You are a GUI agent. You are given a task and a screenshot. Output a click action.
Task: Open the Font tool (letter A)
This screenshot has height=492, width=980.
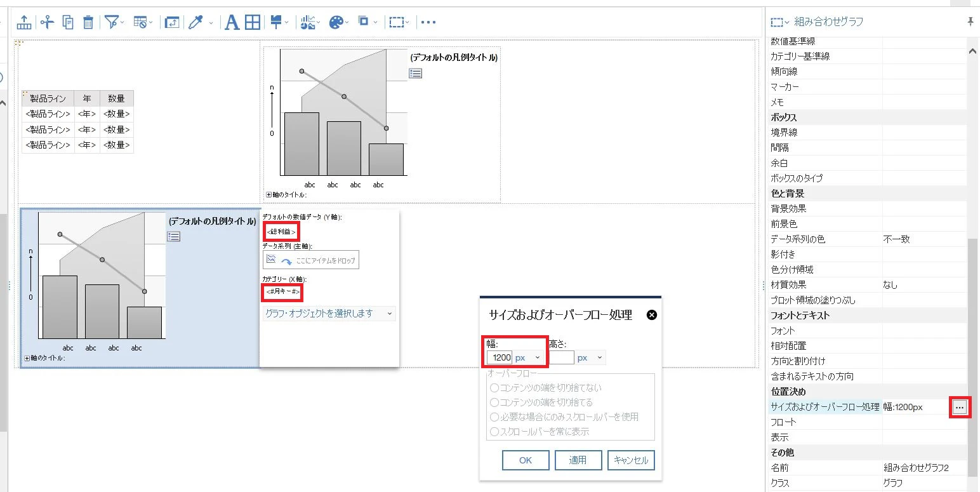coord(232,22)
